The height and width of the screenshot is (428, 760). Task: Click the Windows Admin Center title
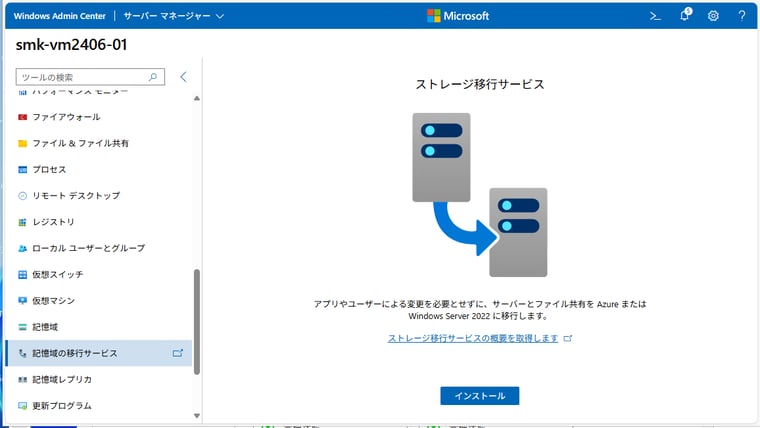[x=59, y=16]
